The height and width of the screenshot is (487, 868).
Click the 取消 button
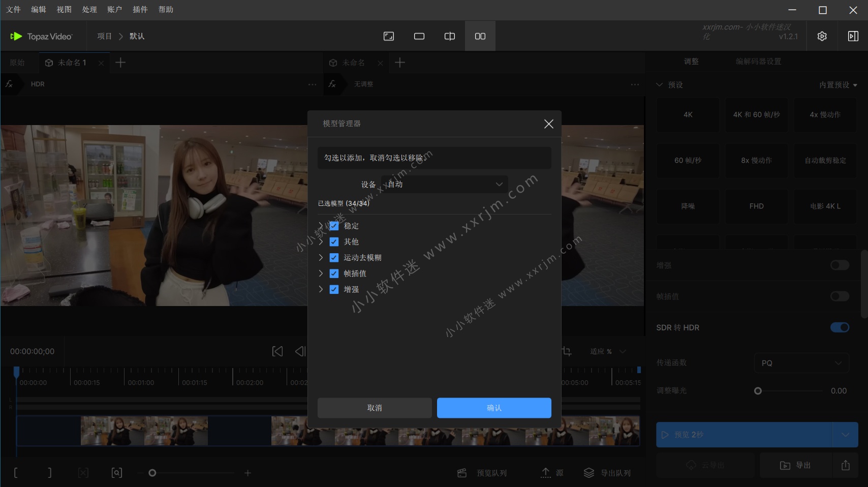click(375, 408)
